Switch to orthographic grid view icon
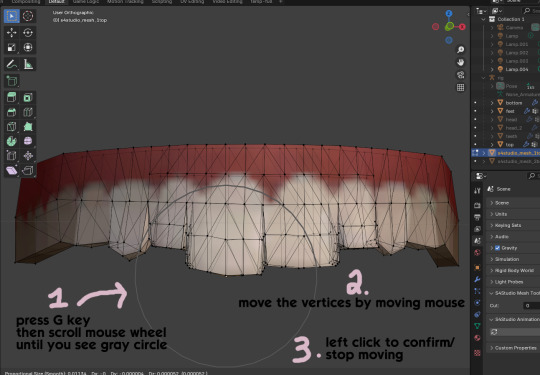 click(x=460, y=87)
